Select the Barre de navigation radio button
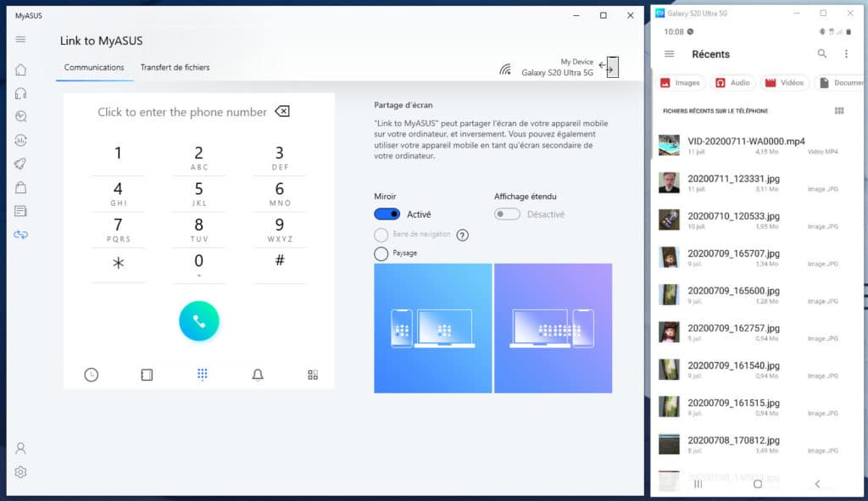Screen dimensions: 868x501 [x=381, y=235]
